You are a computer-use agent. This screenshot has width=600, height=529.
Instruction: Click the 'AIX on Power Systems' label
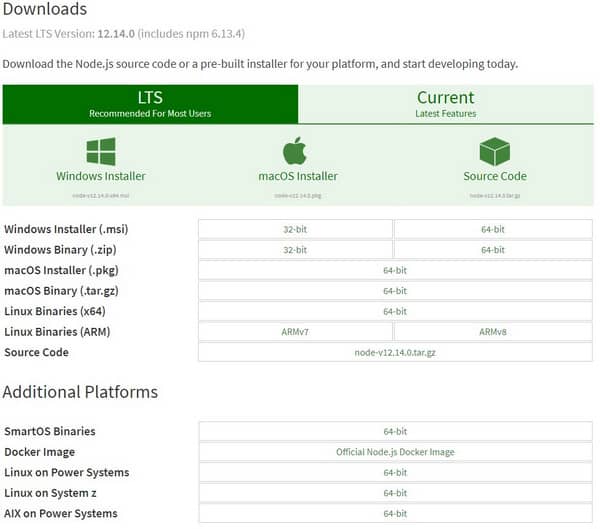click(x=61, y=513)
